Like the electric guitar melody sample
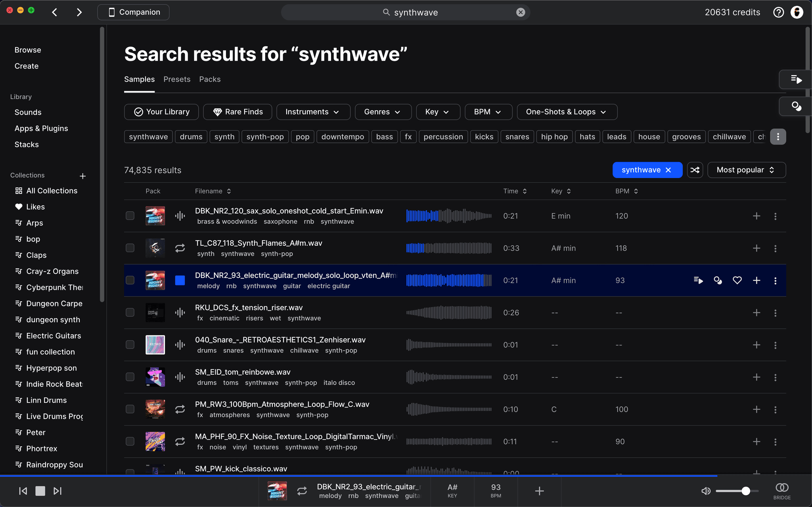The width and height of the screenshot is (812, 507). click(737, 280)
